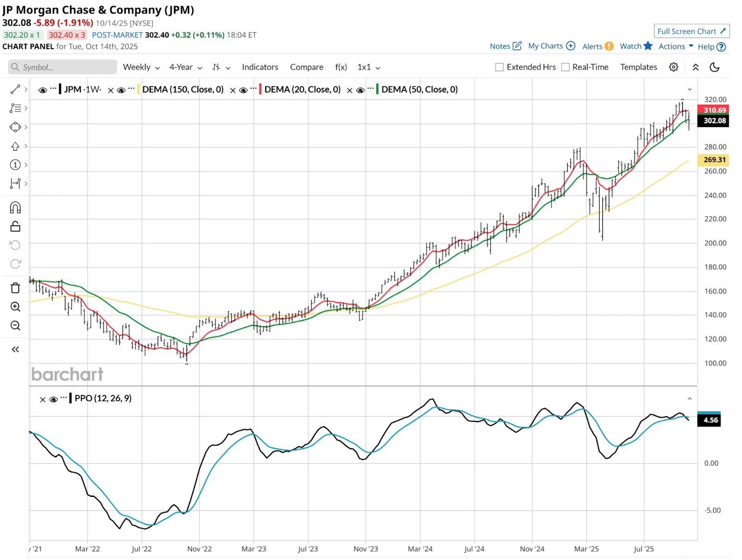Open chart settings gear icon
This screenshot has width=742, height=560.
pos(673,67)
